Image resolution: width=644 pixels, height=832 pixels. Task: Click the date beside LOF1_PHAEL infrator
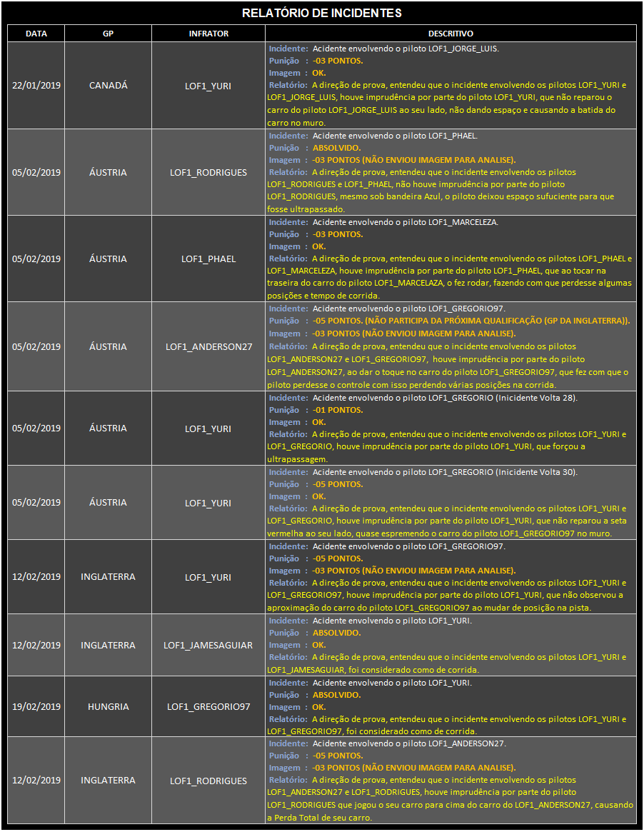point(36,259)
